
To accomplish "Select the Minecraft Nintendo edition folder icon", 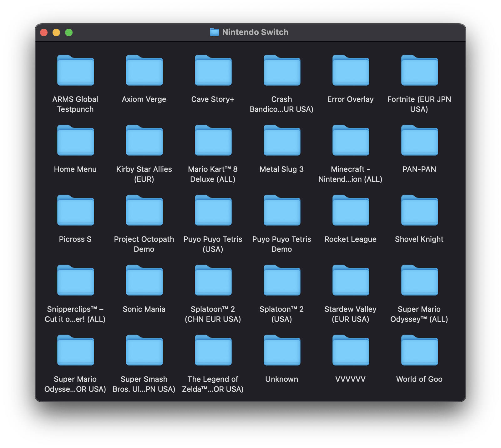I will coord(351,140).
